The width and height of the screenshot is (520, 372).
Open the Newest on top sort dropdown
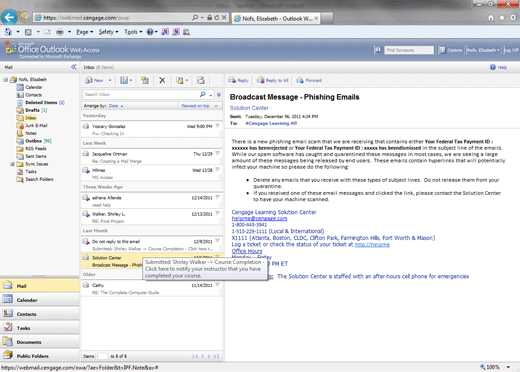coord(199,106)
